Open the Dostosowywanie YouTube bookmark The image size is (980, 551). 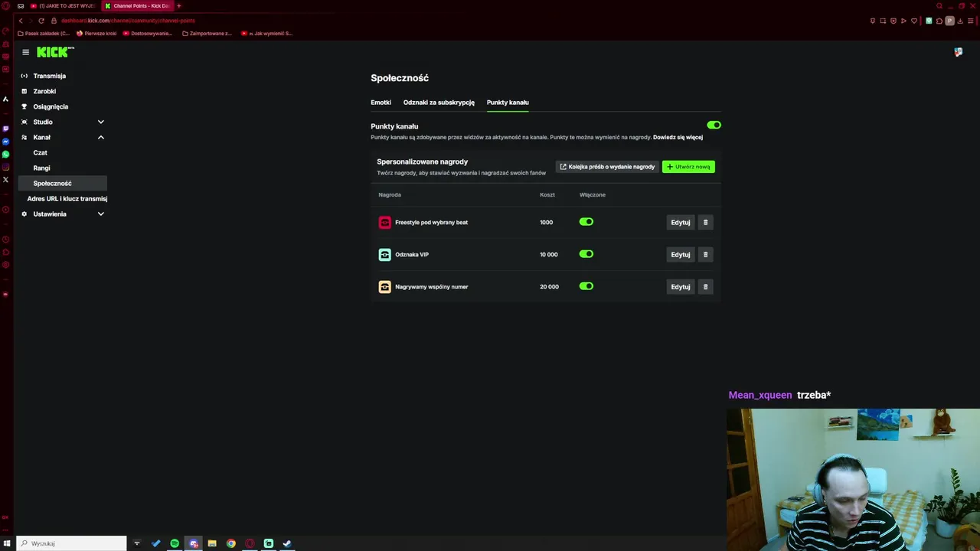[x=148, y=33]
